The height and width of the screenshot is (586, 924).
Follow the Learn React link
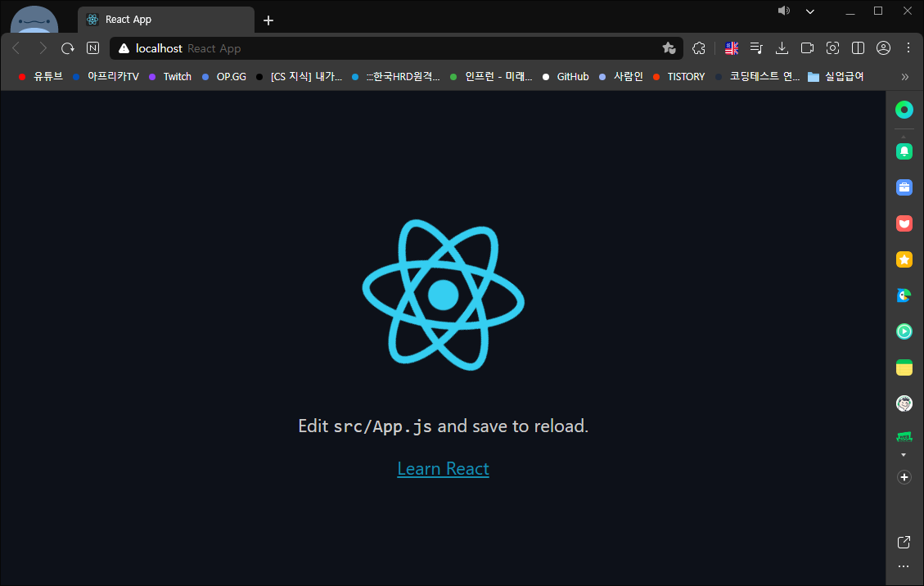point(443,469)
